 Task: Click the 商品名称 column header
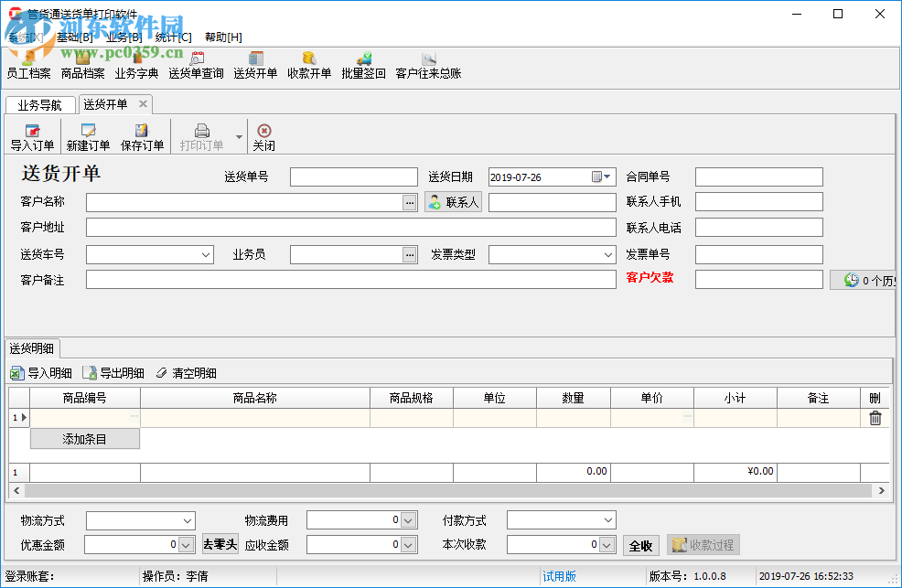click(x=255, y=398)
